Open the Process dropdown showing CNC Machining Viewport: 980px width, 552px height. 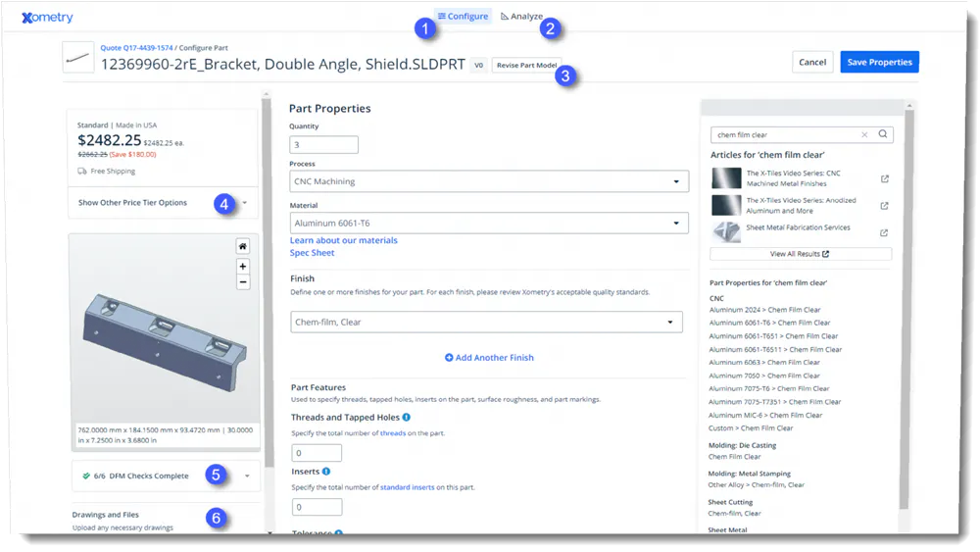pyautogui.click(x=489, y=181)
